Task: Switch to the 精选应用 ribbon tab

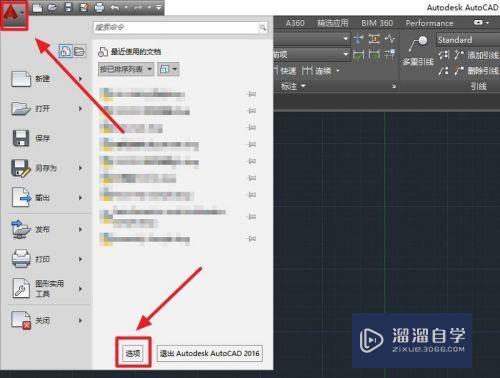Action: (332, 23)
